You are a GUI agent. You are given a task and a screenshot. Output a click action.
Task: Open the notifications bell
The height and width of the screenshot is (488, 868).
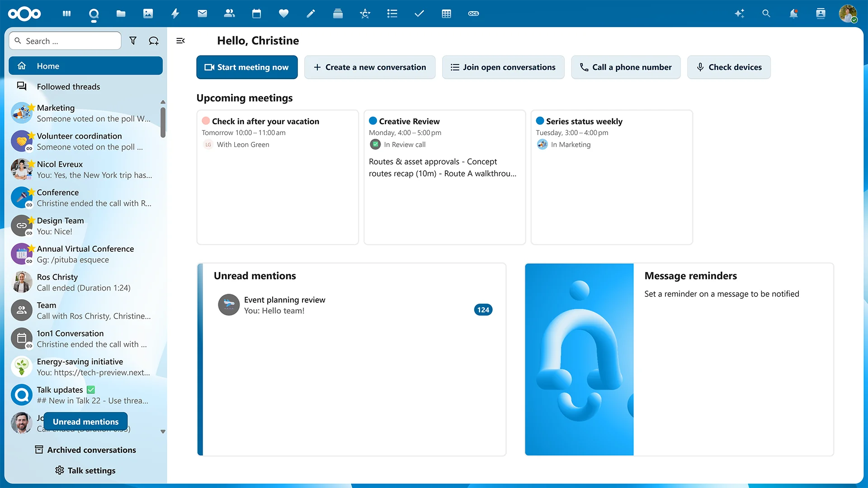(793, 14)
